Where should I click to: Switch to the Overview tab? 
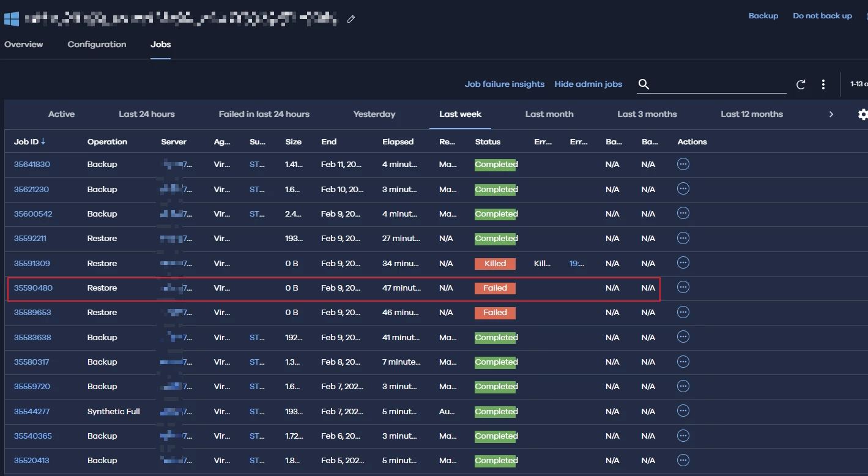[x=24, y=44]
